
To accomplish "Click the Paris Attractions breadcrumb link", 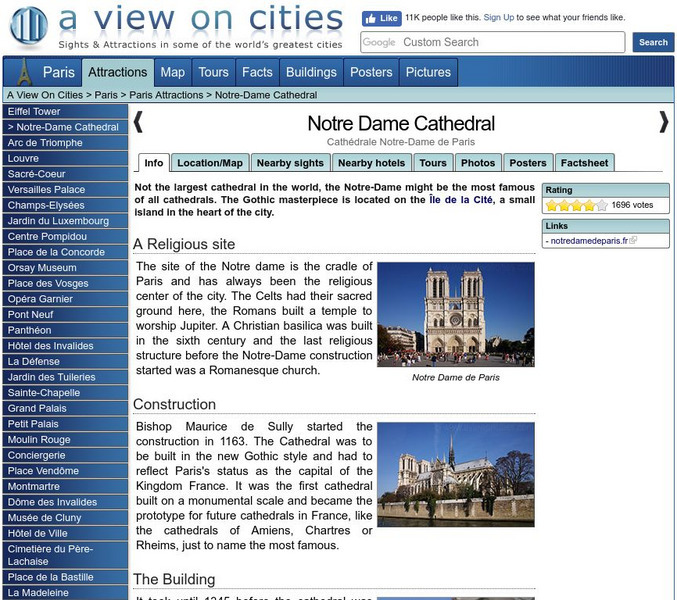I will (x=166, y=95).
